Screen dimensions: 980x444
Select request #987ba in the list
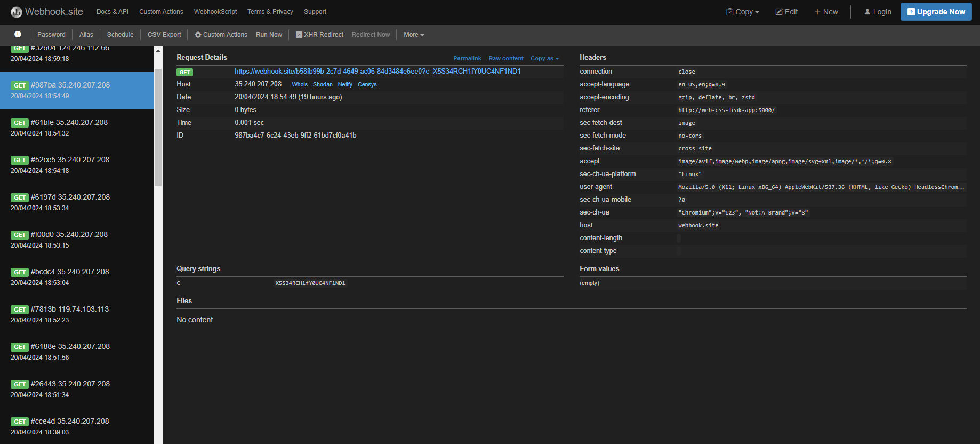(x=77, y=90)
